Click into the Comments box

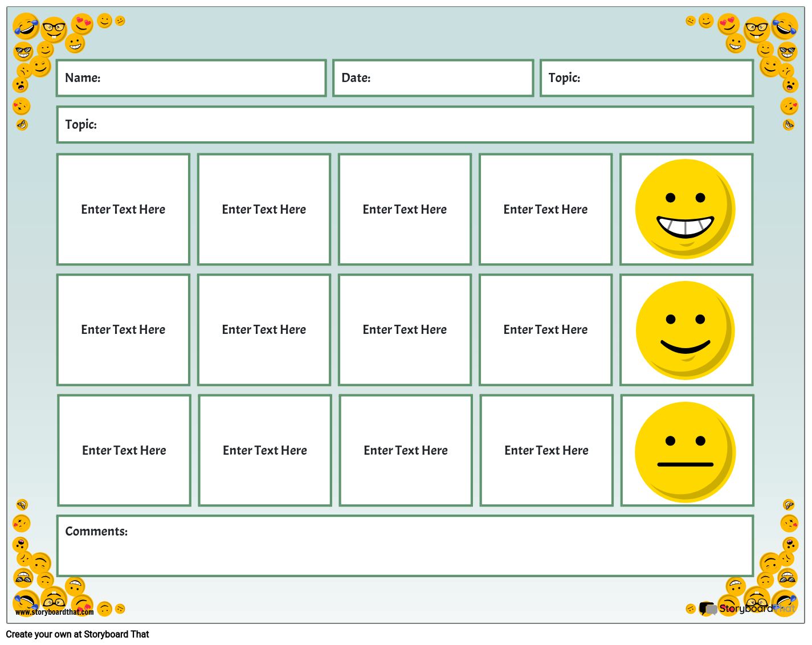(405, 546)
